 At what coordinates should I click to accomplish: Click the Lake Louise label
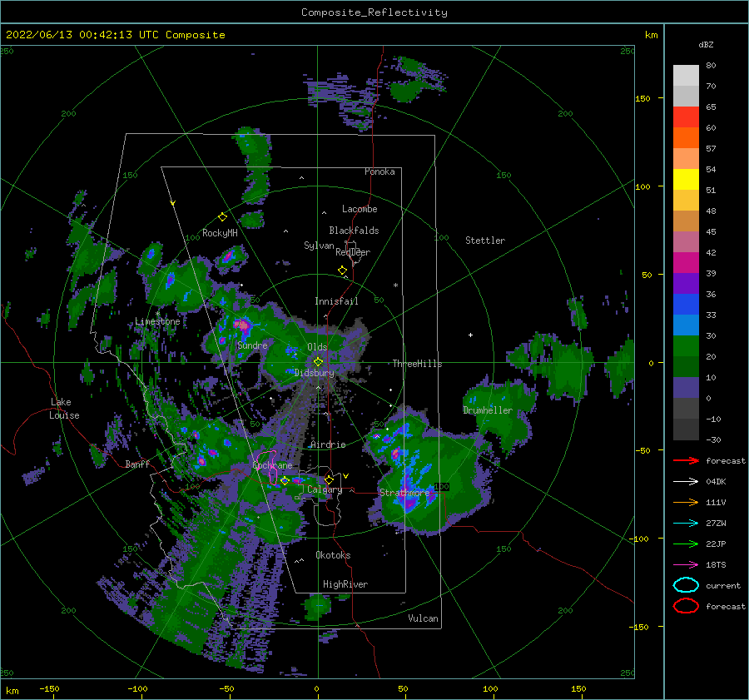[x=64, y=409]
